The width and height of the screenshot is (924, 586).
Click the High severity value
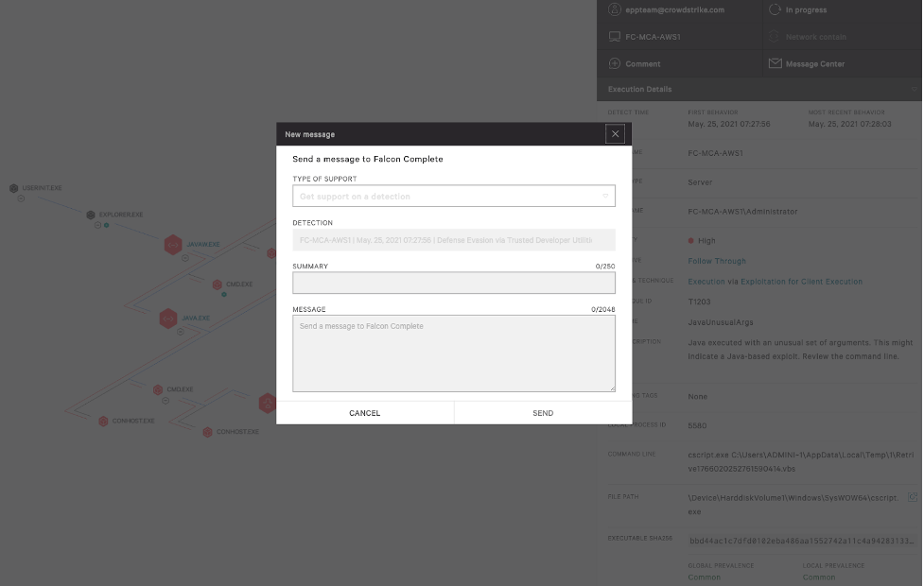click(706, 240)
